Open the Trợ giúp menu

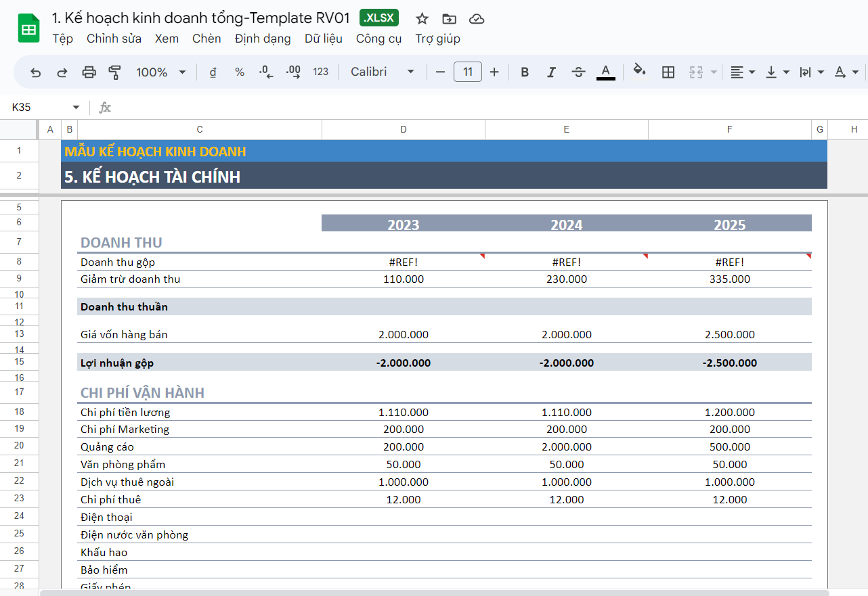pos(438,39)
